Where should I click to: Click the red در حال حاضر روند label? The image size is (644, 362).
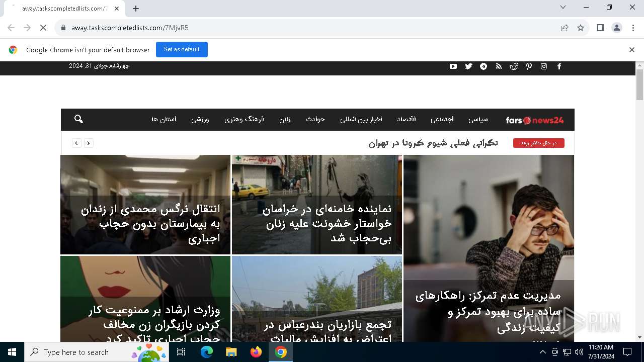(x=539, y=143)
